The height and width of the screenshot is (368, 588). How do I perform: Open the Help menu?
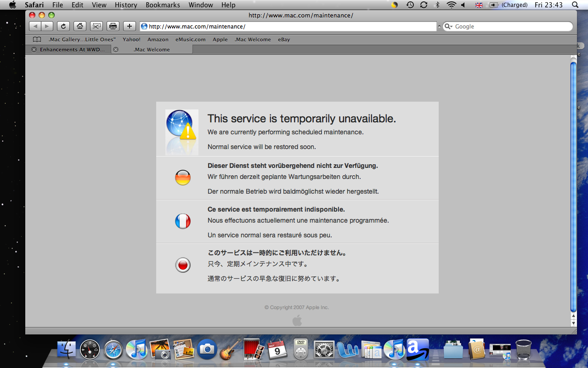(x=228, y=5)
